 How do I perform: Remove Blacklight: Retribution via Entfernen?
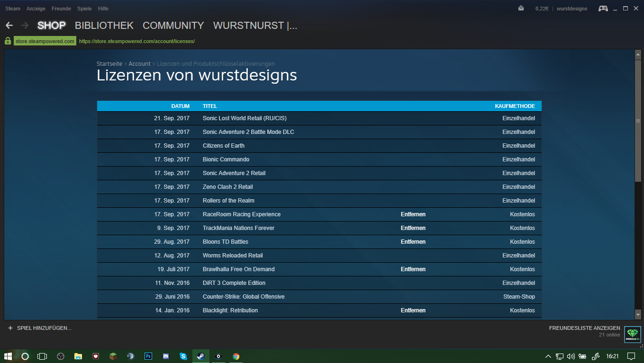[x=413, y=310]
